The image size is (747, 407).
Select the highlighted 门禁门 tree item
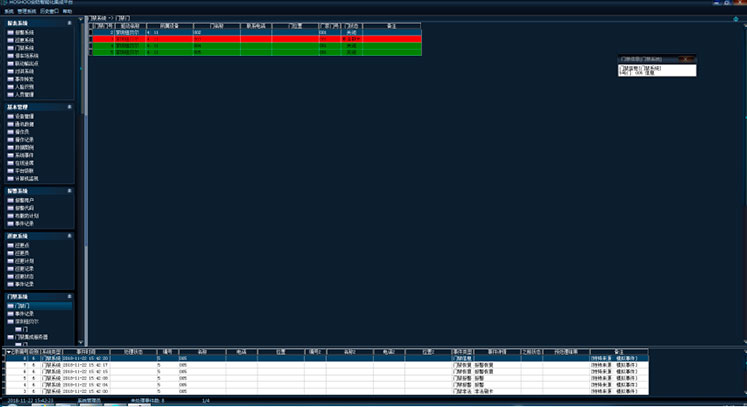click(25, 305)
